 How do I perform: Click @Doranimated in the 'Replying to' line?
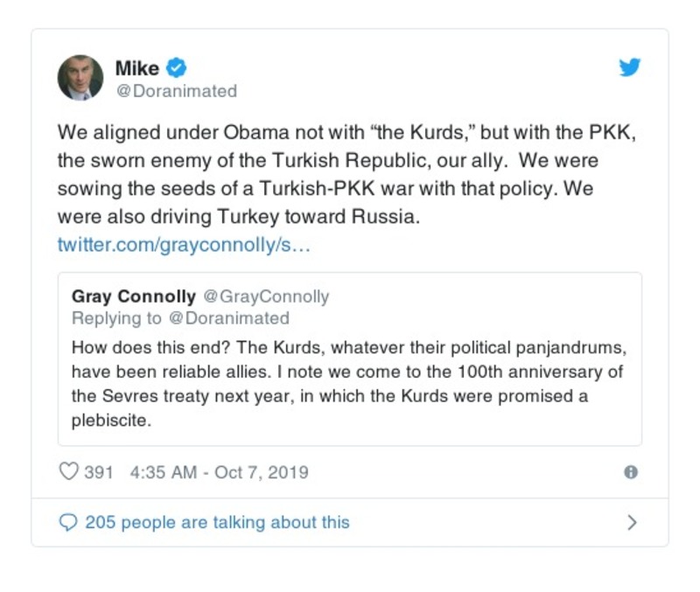(x=228, y=317)
